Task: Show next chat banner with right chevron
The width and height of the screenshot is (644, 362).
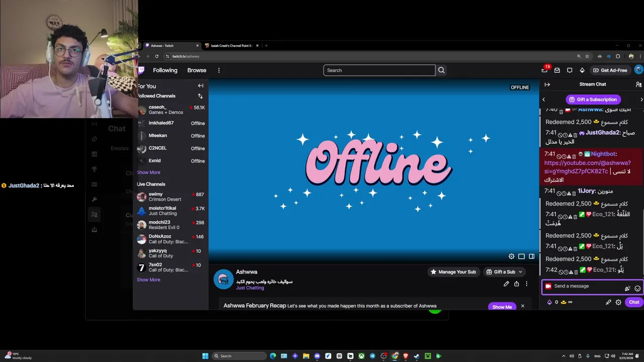Action: 641,100
